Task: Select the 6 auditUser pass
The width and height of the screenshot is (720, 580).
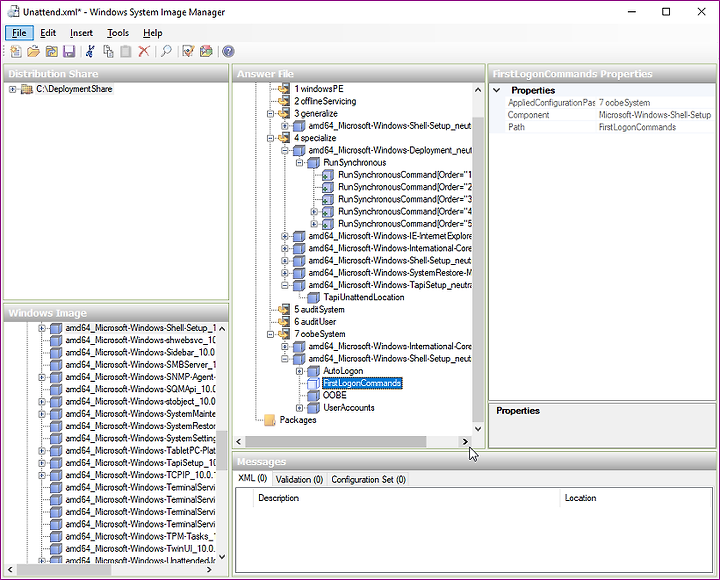Action: pos(315,322)
